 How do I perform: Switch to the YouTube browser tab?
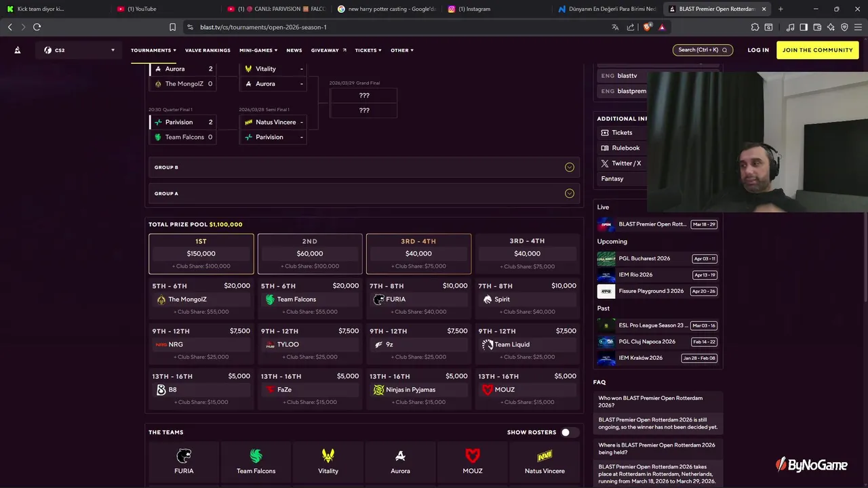tap(165, 9)
